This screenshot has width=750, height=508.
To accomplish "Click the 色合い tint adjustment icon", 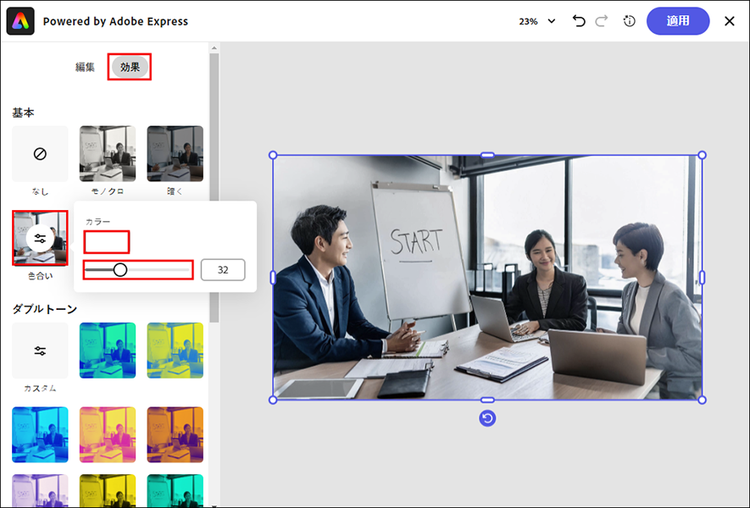I will (x=40, y=238).
